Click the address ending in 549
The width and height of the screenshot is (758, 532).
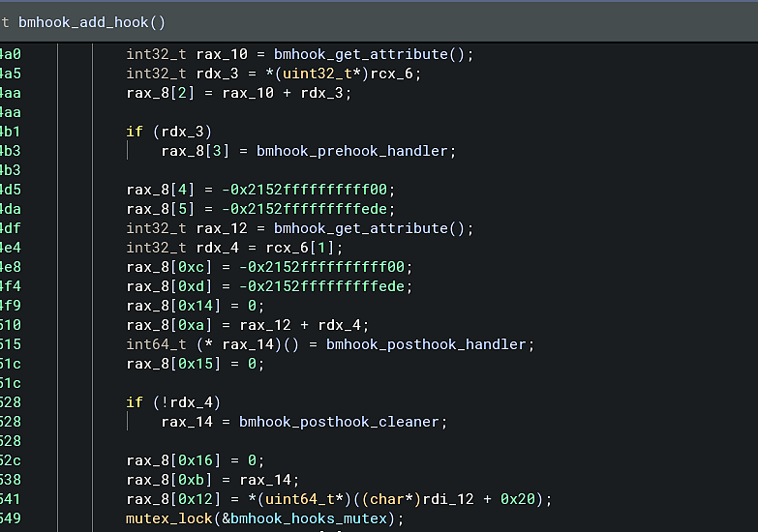pyautogui.click(x=10, y=518)
